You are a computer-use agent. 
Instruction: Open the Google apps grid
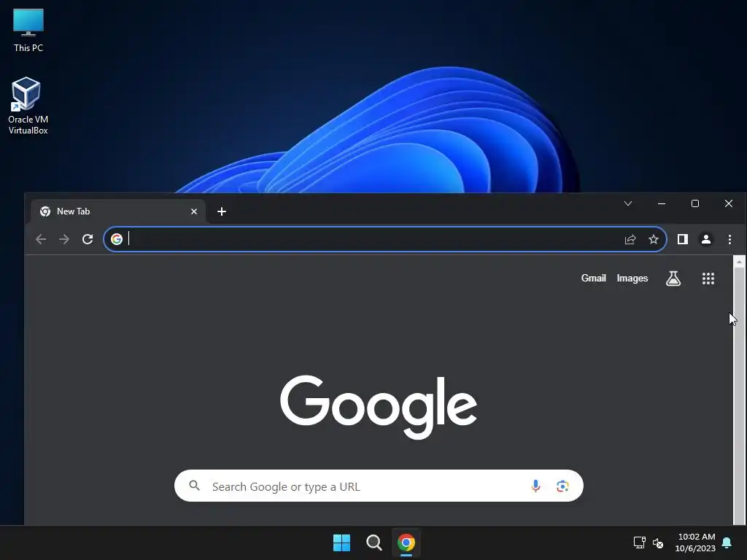click(x=708, y=279)
